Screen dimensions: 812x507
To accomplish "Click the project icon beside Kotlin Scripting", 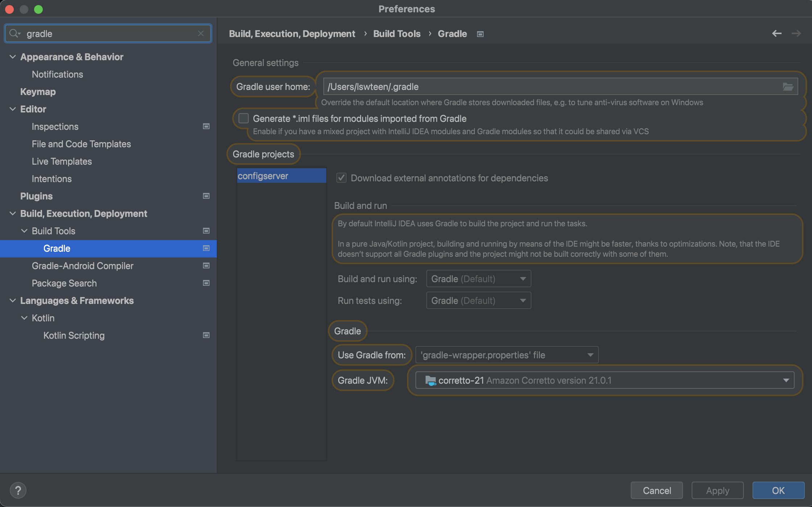I will click(206, 335).
